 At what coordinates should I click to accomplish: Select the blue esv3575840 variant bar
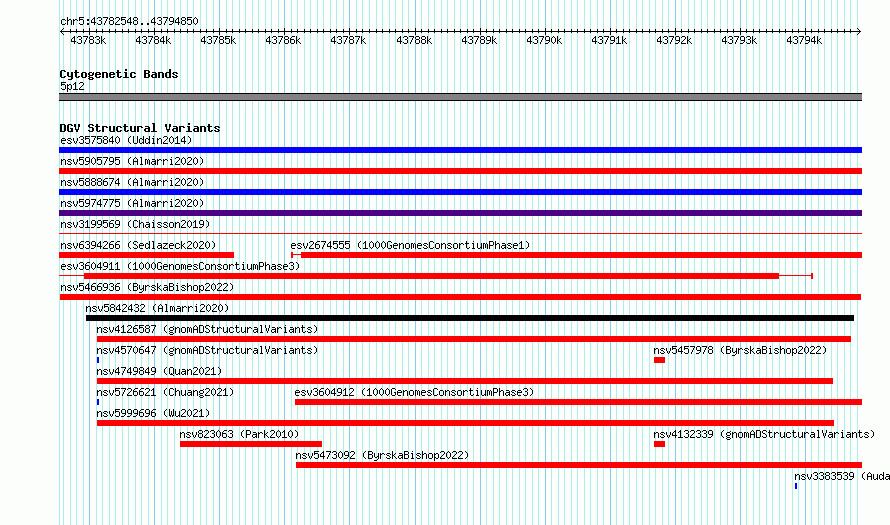(460, 150)
